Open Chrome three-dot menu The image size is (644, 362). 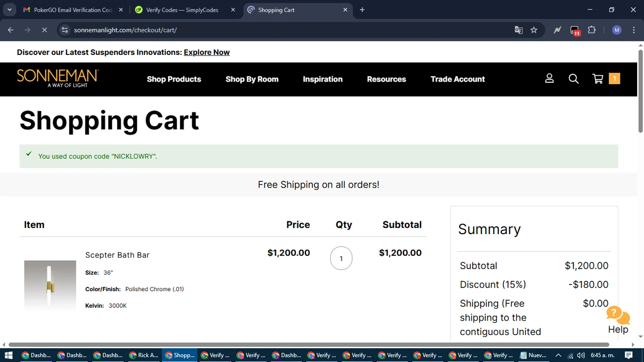pyautogui.click(x=634, y=30)
